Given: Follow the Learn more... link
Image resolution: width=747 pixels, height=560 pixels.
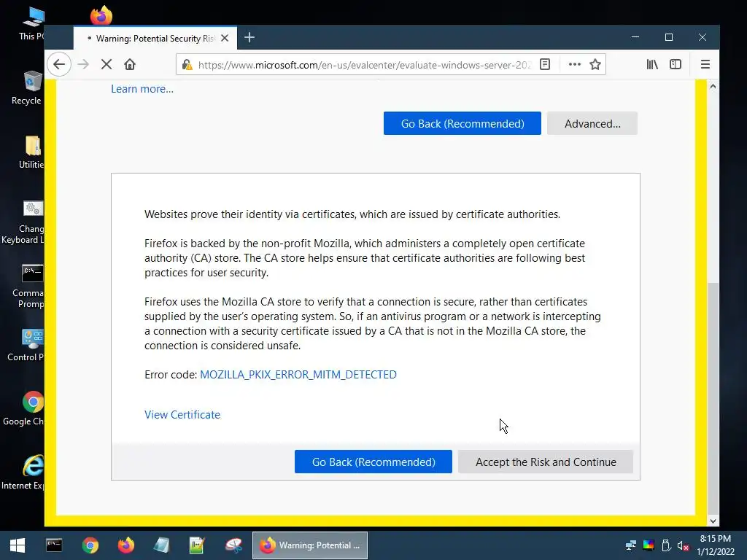Looking at the screenshot, I should [x=142, y=89].
